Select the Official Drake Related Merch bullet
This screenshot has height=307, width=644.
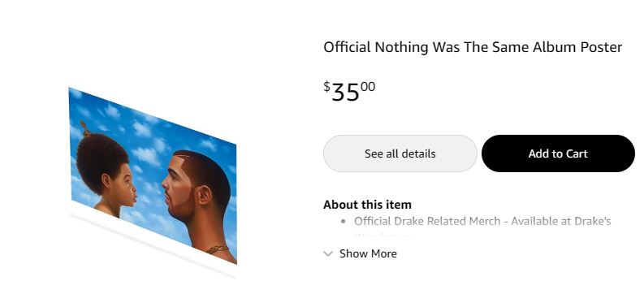click(x=482, y=221)
